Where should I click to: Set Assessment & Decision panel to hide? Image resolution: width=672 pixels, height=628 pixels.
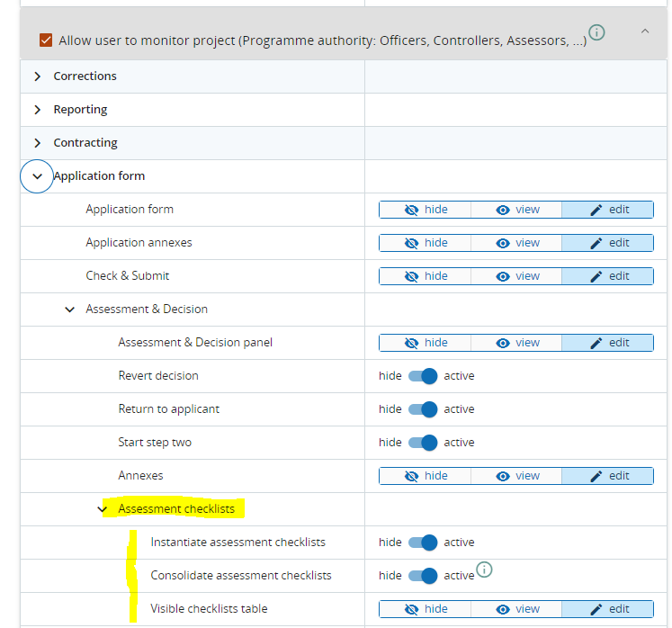[x=426, y=343]
